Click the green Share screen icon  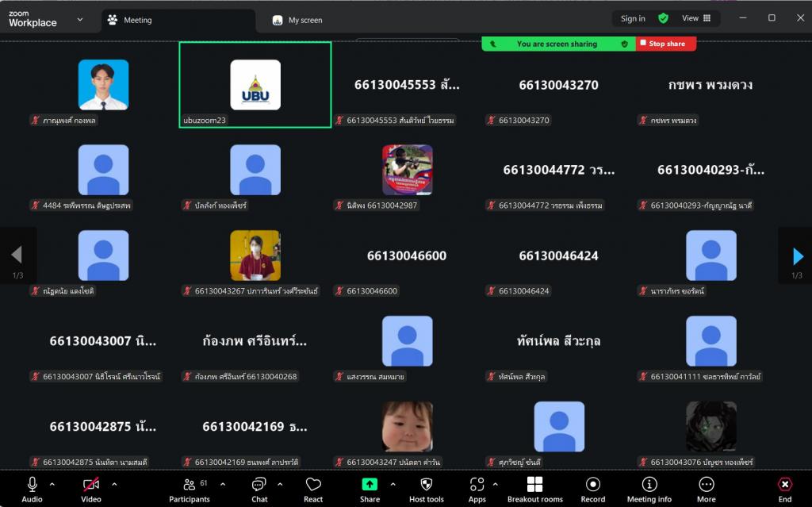pyautogui.click(x=370, y=484)
